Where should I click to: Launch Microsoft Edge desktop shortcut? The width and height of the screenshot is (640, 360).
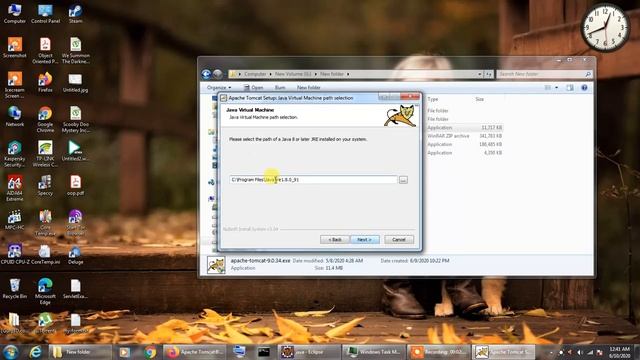(45, 291)
